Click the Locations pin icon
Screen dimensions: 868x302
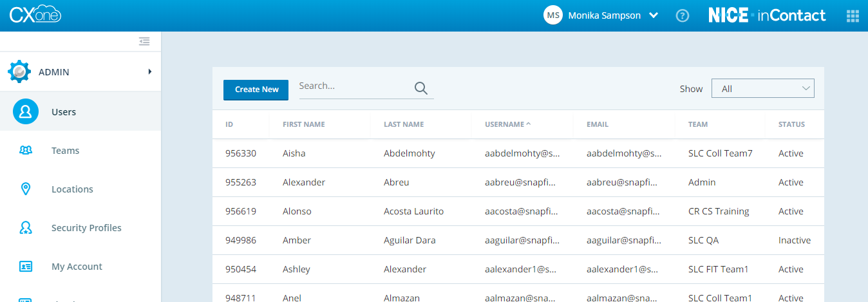(26, 189)
